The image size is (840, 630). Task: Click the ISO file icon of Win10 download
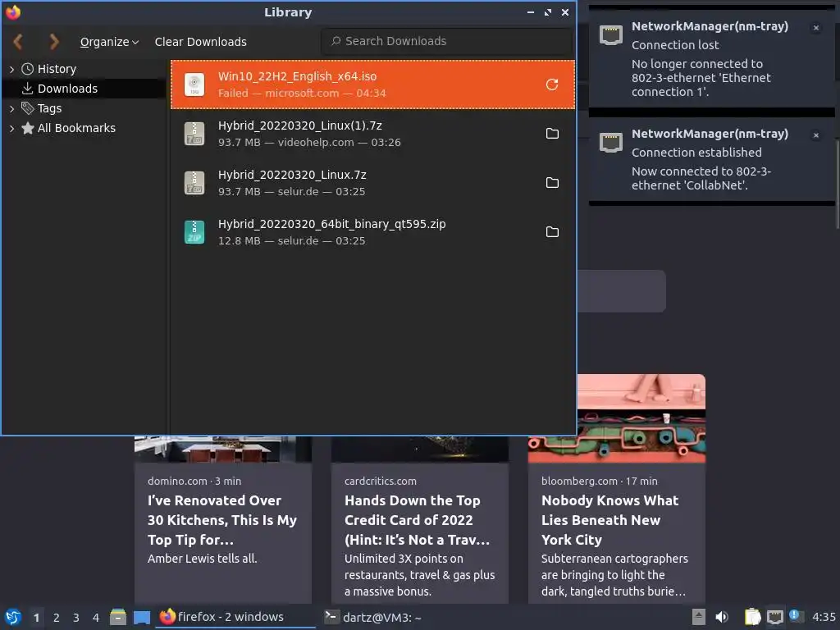coord(194,84)
